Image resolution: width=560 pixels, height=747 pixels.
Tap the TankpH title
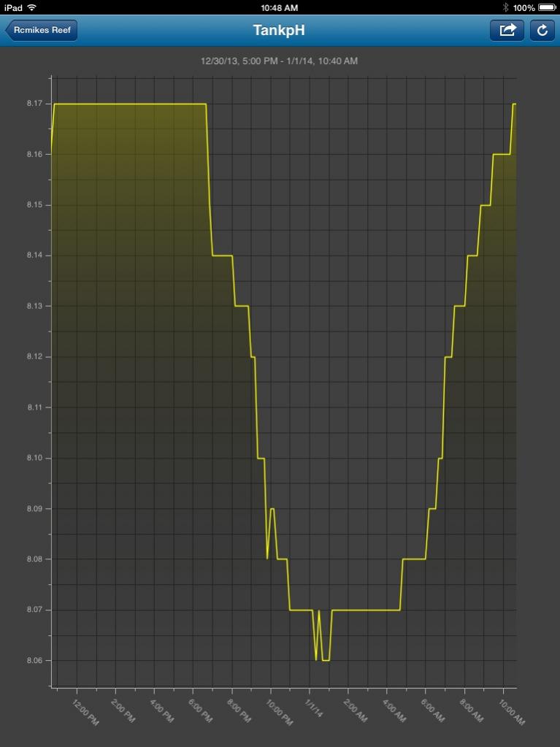(x=279, y=30)
